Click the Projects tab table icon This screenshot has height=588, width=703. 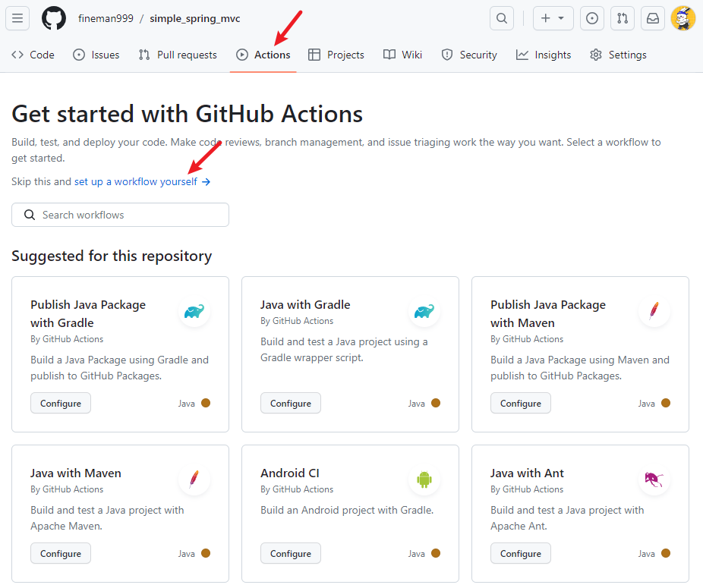[314, 55]
